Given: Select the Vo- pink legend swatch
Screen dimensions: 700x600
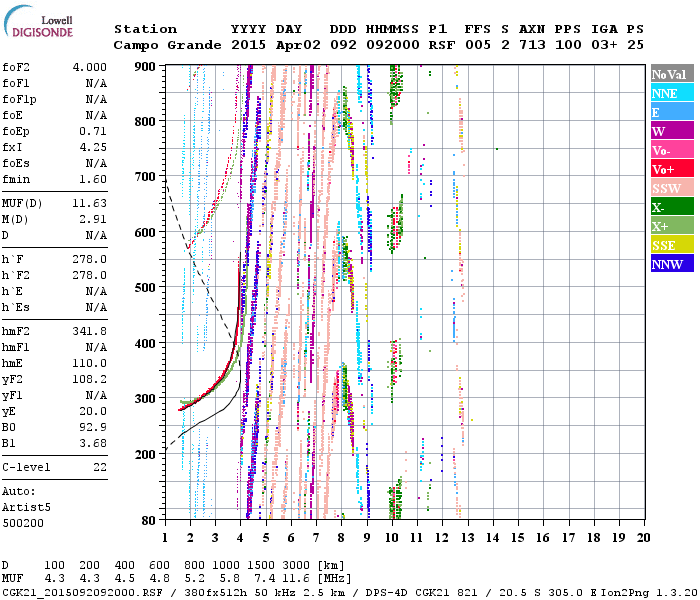Looking at the screenshot, I should [x=672, y=150].
